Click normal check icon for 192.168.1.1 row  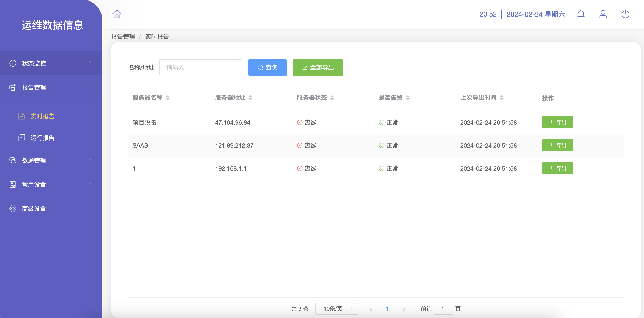click(x=382, y=168)
